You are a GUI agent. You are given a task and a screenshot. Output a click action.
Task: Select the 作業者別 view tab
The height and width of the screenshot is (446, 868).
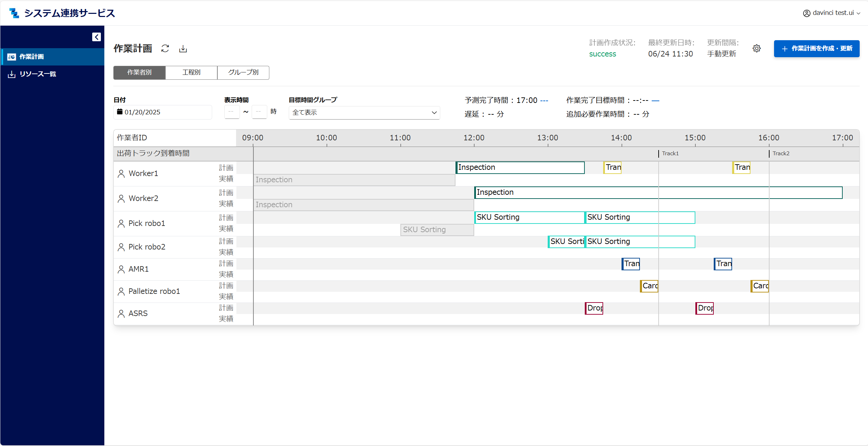tap(139, 72)
